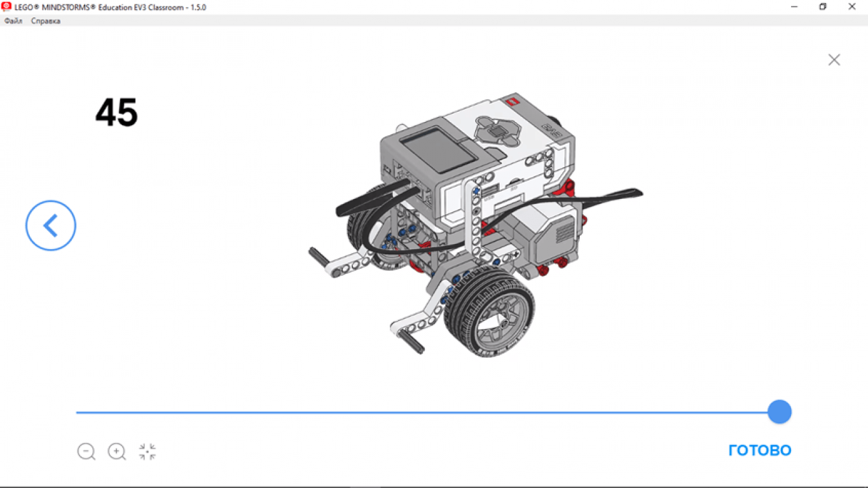The width and height of the screenshot is (868, 488).
Task: Zoom in with the plus magnifier
Action: coord(116,451)
